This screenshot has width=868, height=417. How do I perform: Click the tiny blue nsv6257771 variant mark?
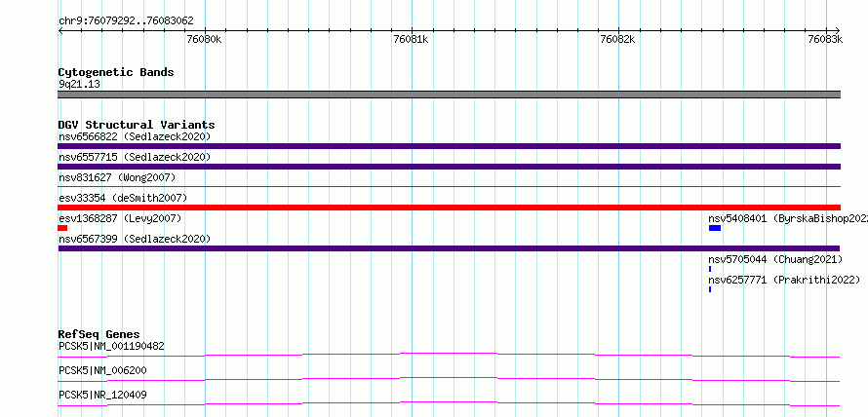(710, 289)
